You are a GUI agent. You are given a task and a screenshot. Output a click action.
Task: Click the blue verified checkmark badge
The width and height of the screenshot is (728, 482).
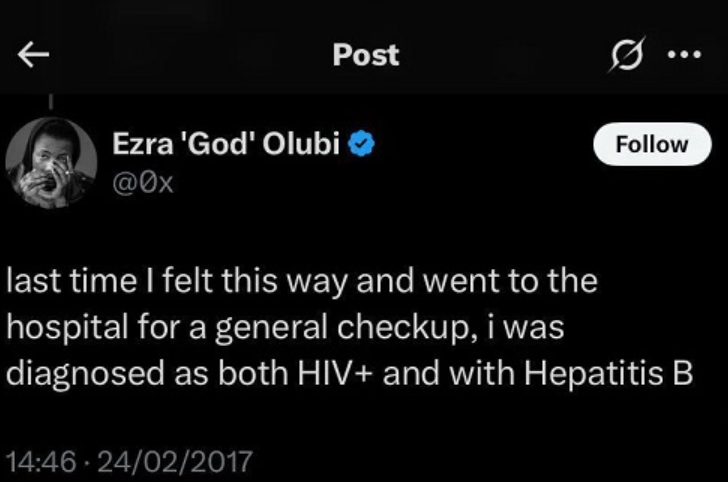click(363, 145)
